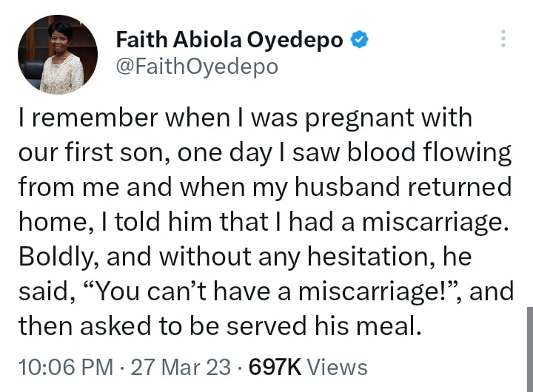Click the 10:06 PM timestamp

tap(65, 366)
